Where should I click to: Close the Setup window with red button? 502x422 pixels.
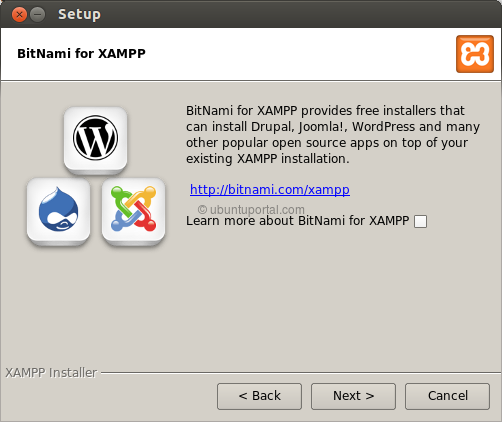19,15
